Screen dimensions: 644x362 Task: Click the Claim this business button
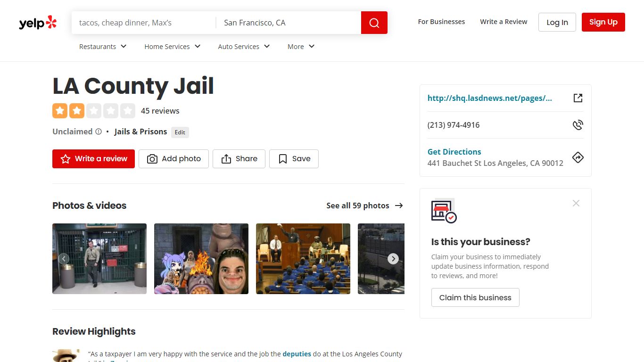pos(475,297)
